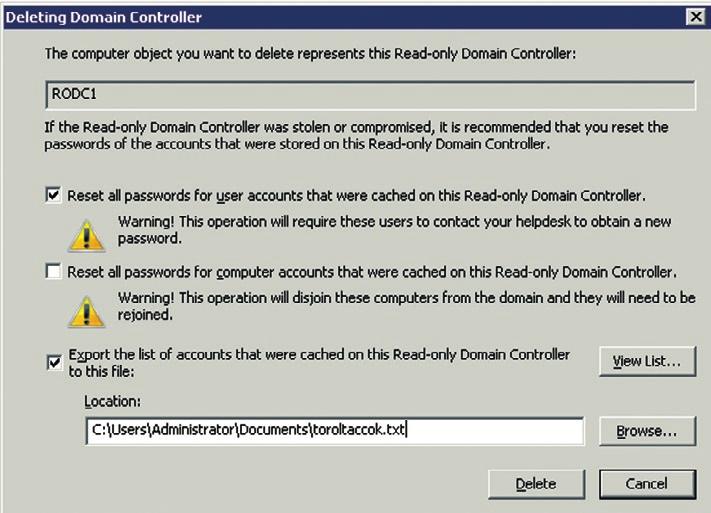Enable the reset computer account passwords checkbox

54,272
